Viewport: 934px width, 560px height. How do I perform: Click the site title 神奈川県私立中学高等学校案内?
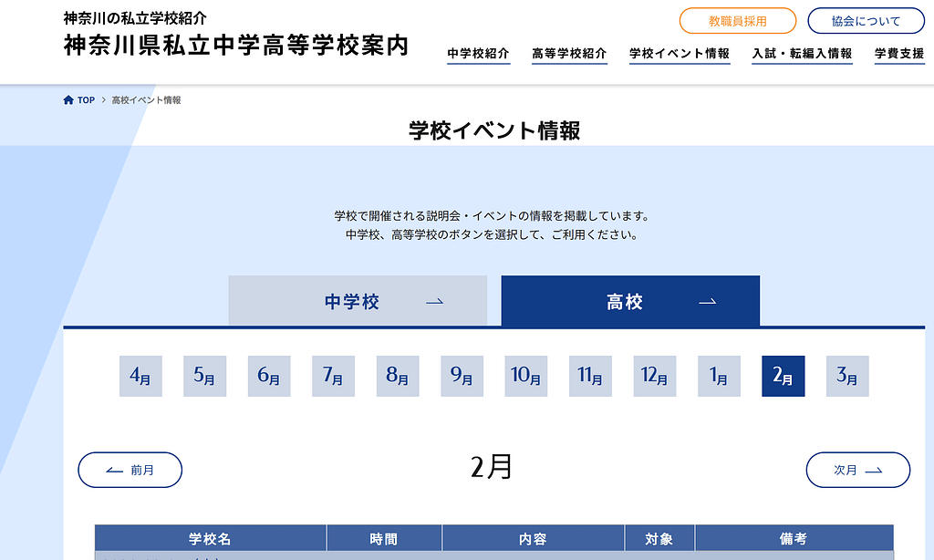[x=236, y=46]
